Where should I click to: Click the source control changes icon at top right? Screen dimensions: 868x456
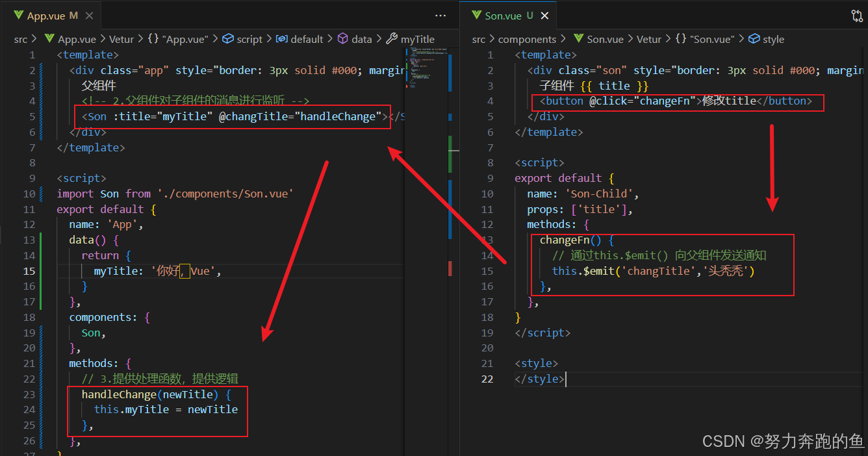pyautogui.click(x=857, y=16)
